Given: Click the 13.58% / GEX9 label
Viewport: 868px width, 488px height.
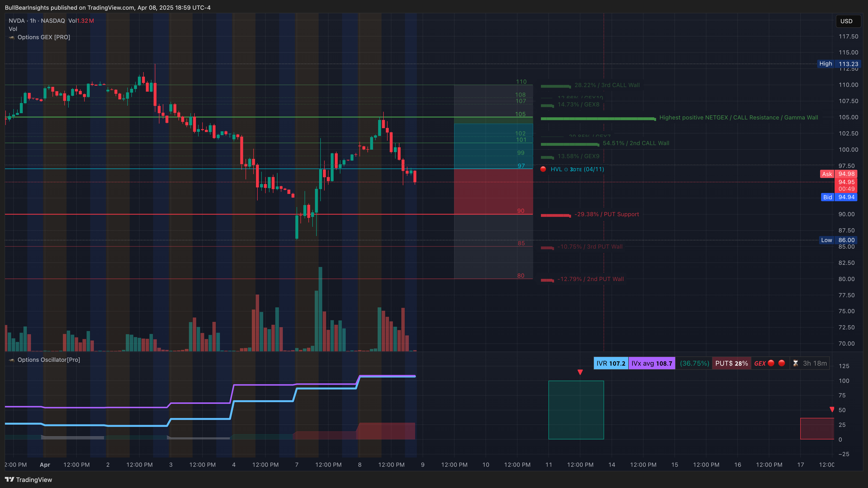Looking at the screenshot, I should (x=579, y=156).
